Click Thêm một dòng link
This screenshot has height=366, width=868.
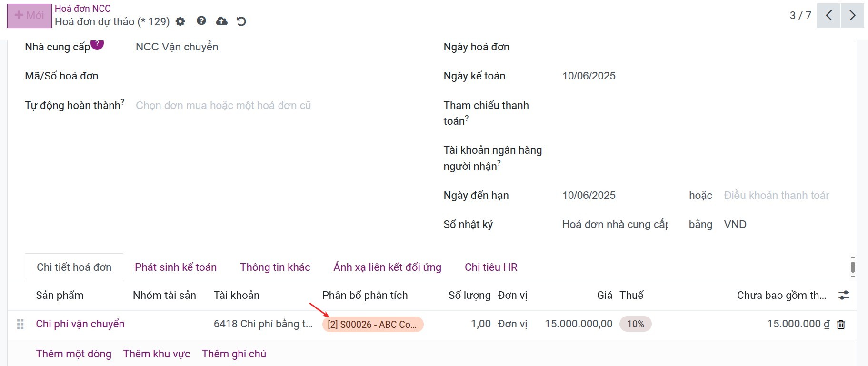74,354
